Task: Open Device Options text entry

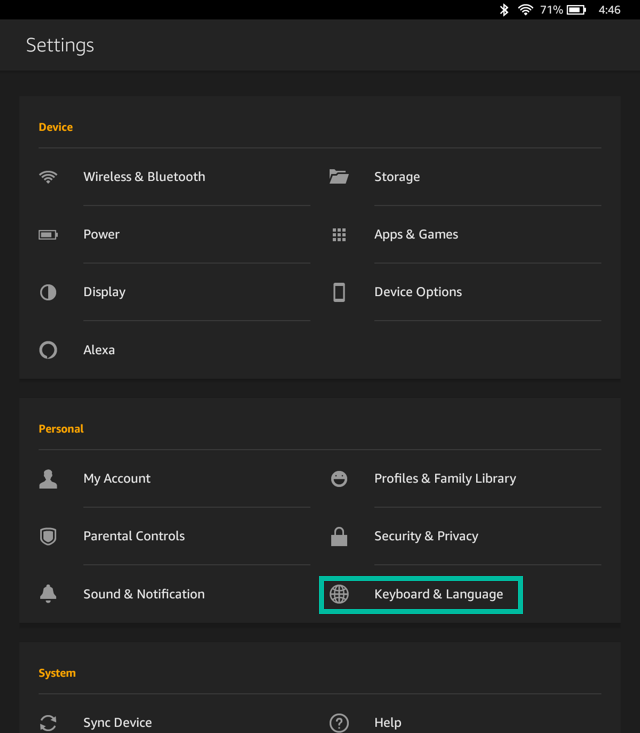Action: click(x=418, y=293)
